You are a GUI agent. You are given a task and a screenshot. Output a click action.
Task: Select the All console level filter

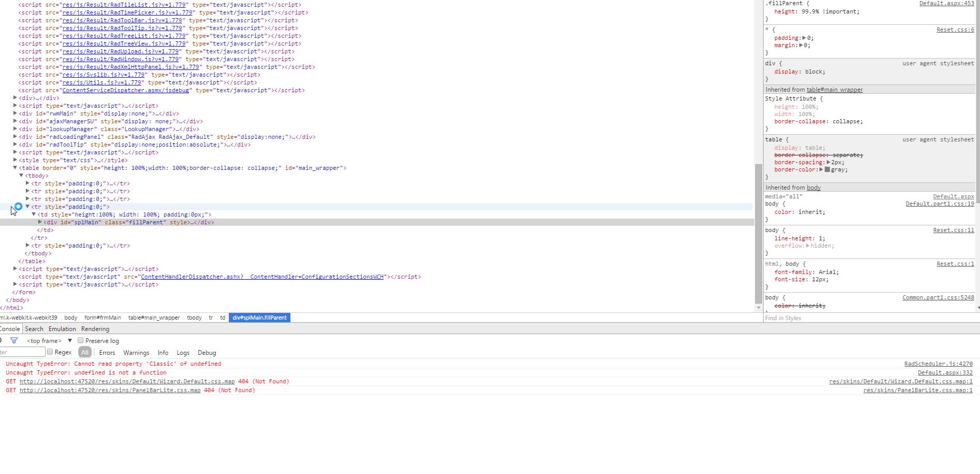coord(85,352)
